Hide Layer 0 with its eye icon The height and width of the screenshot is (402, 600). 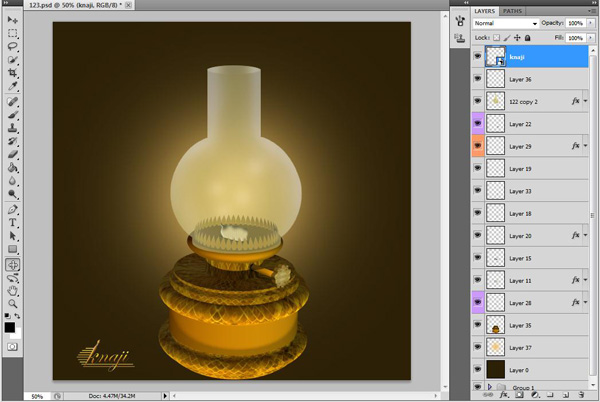point(476,369)
